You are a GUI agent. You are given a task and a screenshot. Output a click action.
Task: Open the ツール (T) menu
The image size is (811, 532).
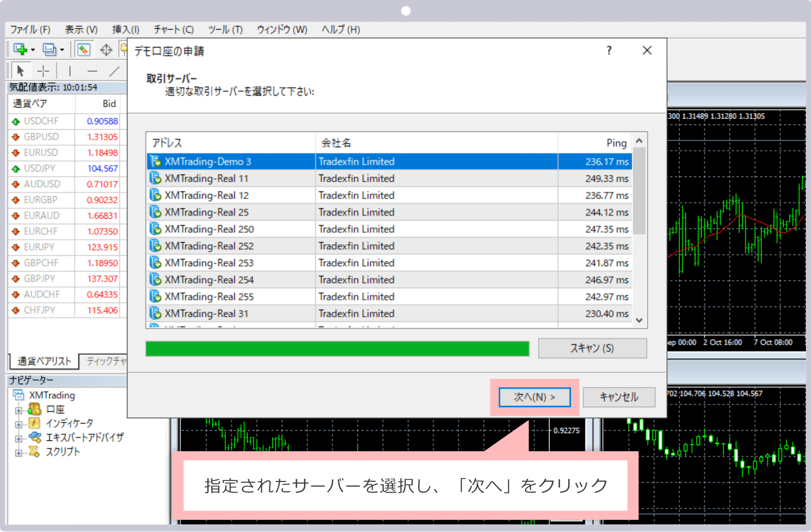tap(225, 30)
